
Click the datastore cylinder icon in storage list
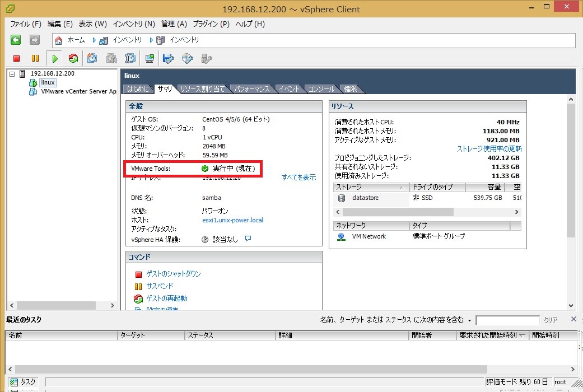[341, 198]
